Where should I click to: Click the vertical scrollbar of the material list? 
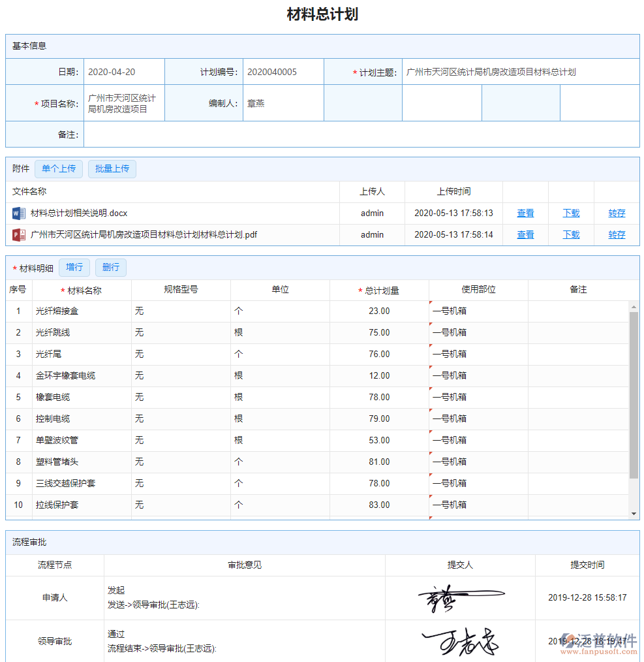pos(635,385)
